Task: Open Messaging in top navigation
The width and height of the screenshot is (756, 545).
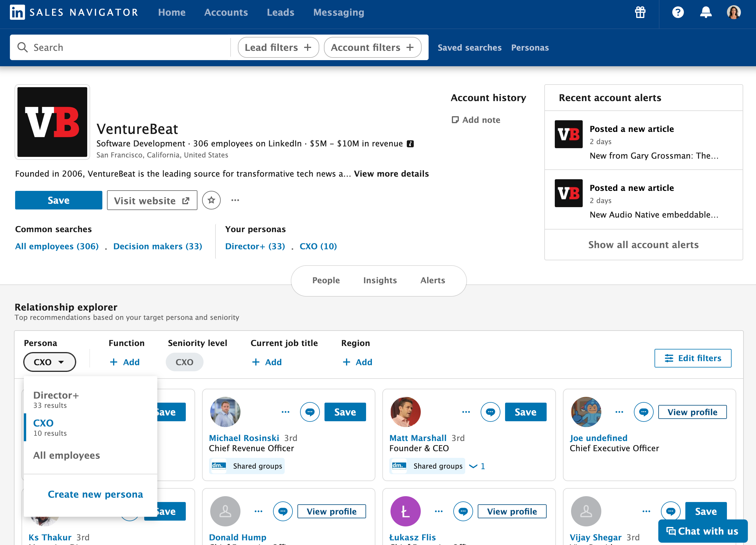Action: [x=339, y=12]
